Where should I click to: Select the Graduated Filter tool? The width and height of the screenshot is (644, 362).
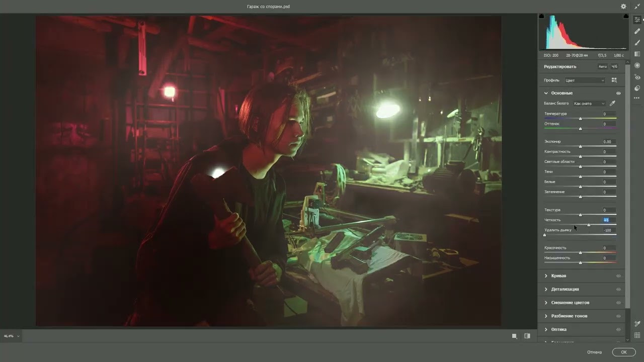click(637, 54)
